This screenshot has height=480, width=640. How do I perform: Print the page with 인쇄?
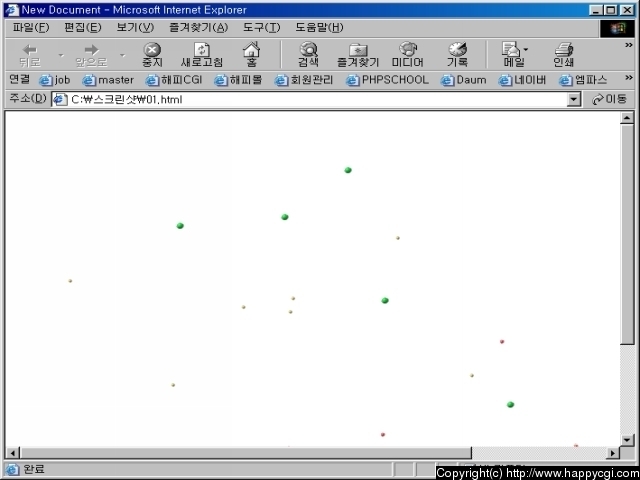[x=564, y=55]
